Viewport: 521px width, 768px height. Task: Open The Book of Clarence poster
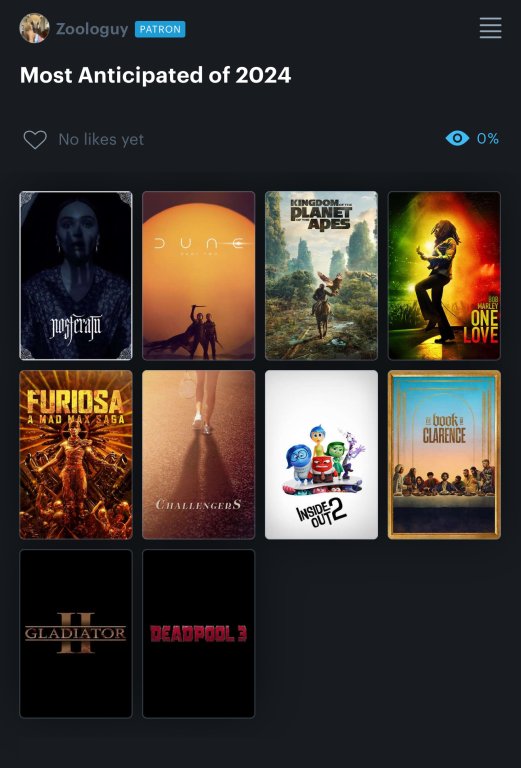click(x=444, y=455)
